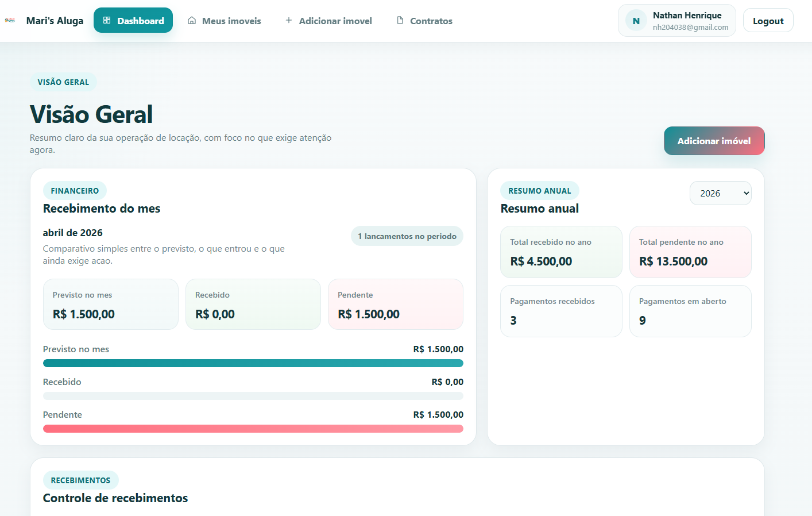This screenshot has height=516, width=812.
Task: Click the 'abril de 2026' label
Action: click(x=72, y=233)
